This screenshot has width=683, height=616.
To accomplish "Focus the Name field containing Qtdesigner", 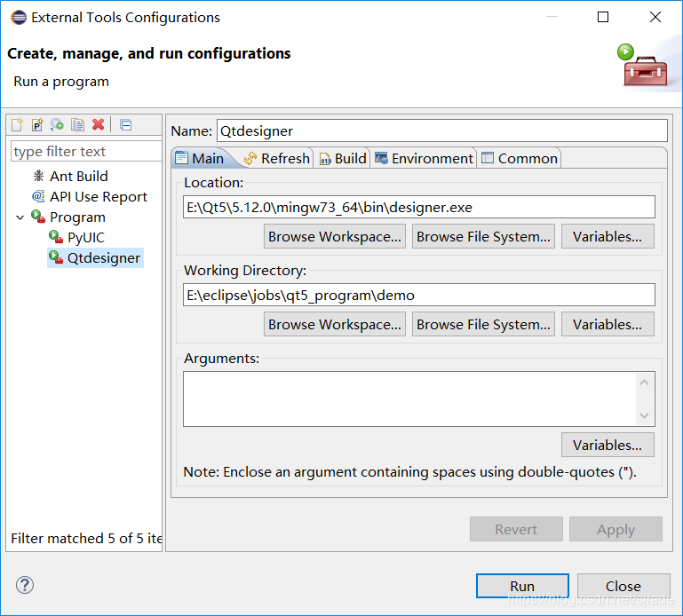I will coord(442,130).
